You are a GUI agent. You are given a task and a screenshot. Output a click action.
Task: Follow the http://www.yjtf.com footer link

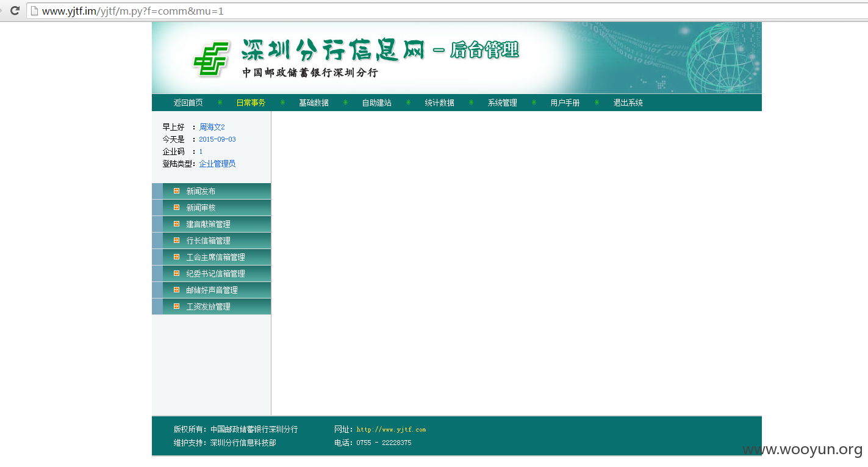391,430
